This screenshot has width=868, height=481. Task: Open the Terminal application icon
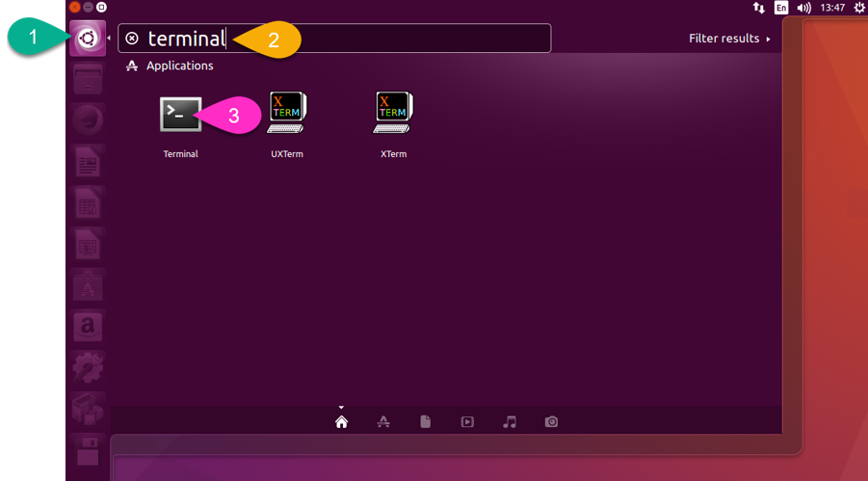click(180, 115)
